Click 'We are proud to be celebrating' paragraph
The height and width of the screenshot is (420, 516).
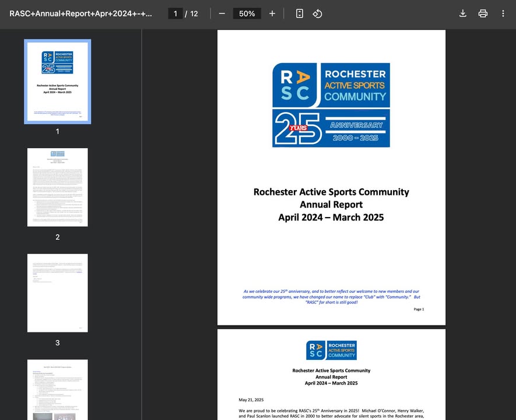[331, 414]
